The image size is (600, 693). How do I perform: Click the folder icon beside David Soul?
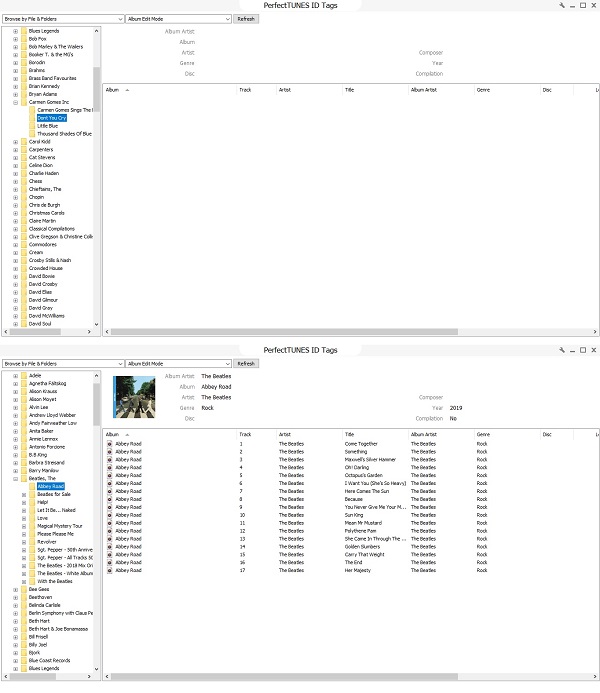tap(24, 324)
